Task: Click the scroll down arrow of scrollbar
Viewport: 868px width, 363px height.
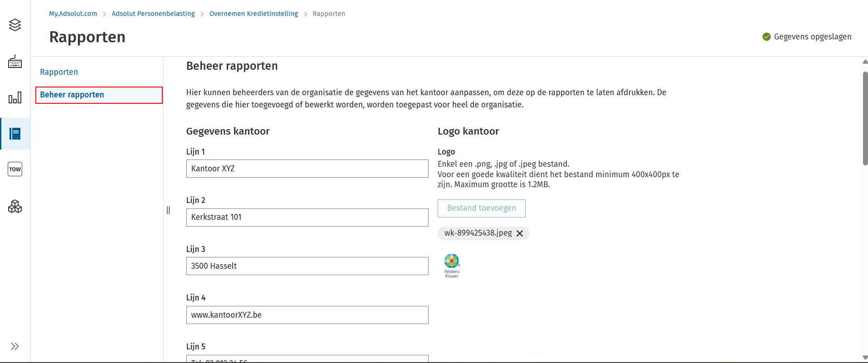Action: pos(865,358)
